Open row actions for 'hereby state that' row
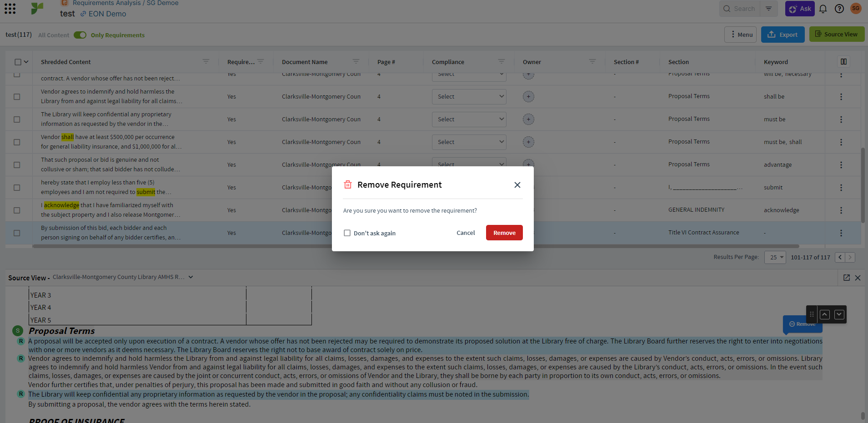Viewport: 868px width, 423px height. (841, 188)
